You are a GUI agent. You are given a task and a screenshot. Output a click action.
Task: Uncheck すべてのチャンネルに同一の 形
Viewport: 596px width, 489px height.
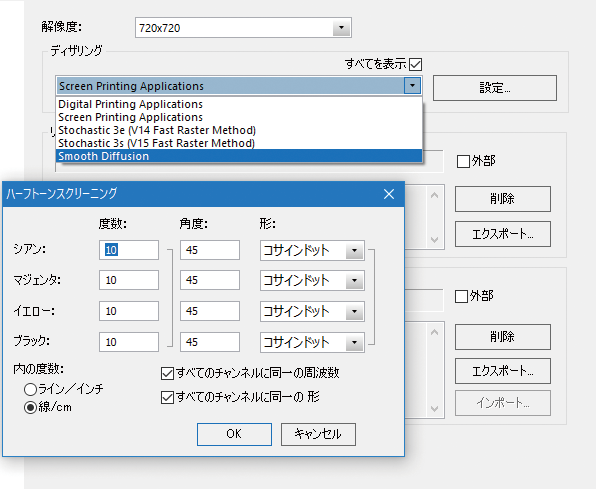(167, 398)
